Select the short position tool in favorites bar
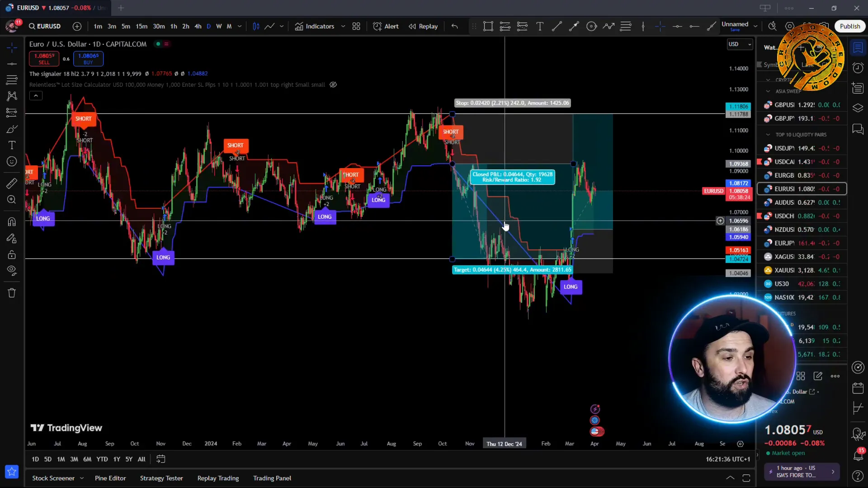This screenshot has height=488, width=868. click(x=522, y=26)
